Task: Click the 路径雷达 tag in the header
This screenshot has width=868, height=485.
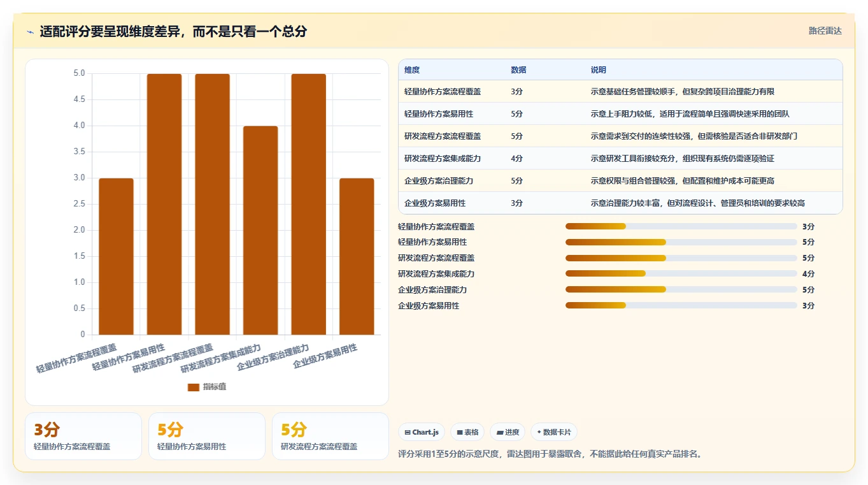Action: coord(825,31)
